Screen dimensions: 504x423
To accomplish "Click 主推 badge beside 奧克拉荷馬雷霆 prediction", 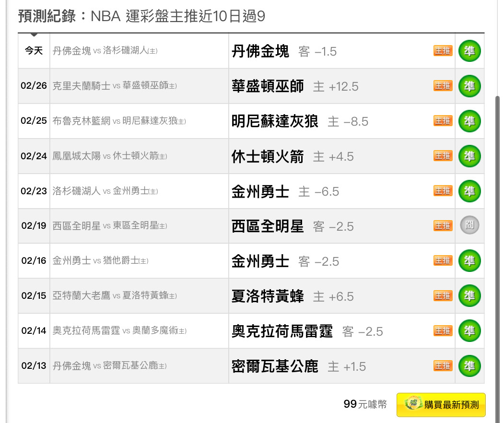I will [x=443, y=331].
